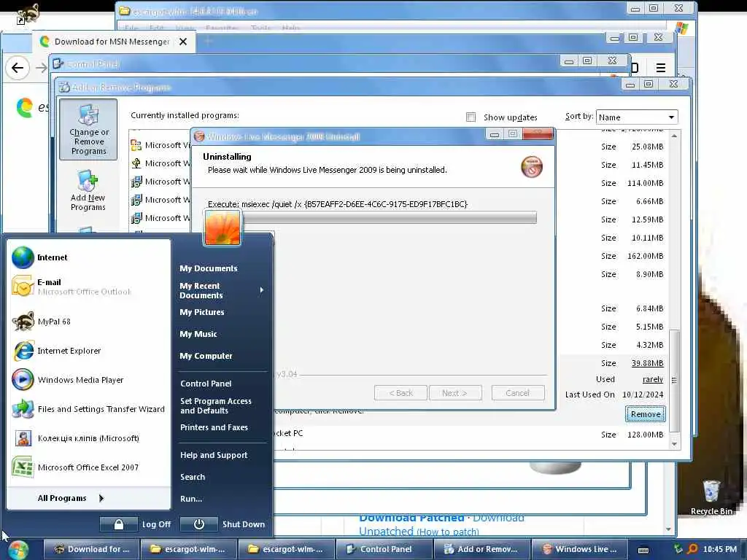Open the MyPal desktop shortcut icon
Viewport: 747px width, 560px height.
(x=28, y=13)
